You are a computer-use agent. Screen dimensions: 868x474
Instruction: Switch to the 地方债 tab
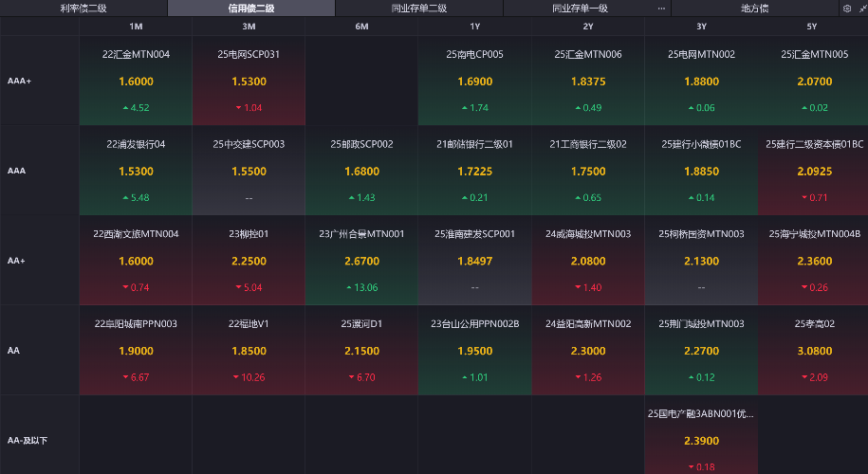click(x=755, y=9)
